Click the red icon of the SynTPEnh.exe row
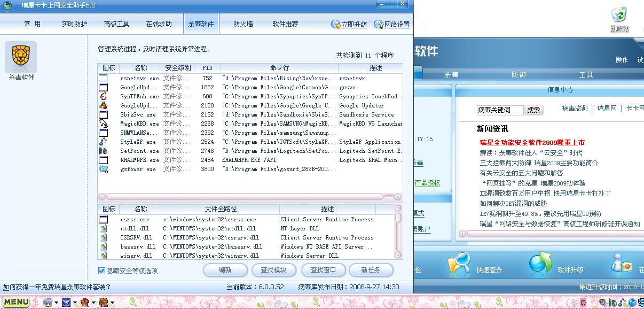The height and width of the screenshot is (309, 644). [x=104, y=96]
